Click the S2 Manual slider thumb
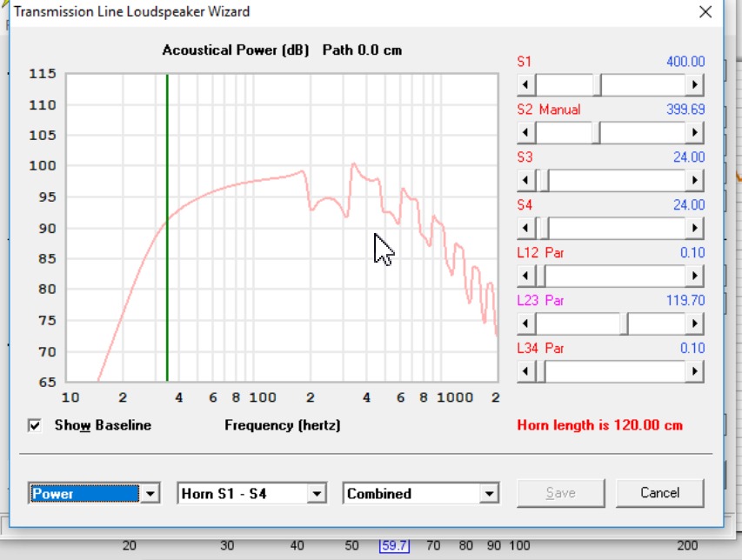Screen dimensions: 742x560 (x=596, y=132)
